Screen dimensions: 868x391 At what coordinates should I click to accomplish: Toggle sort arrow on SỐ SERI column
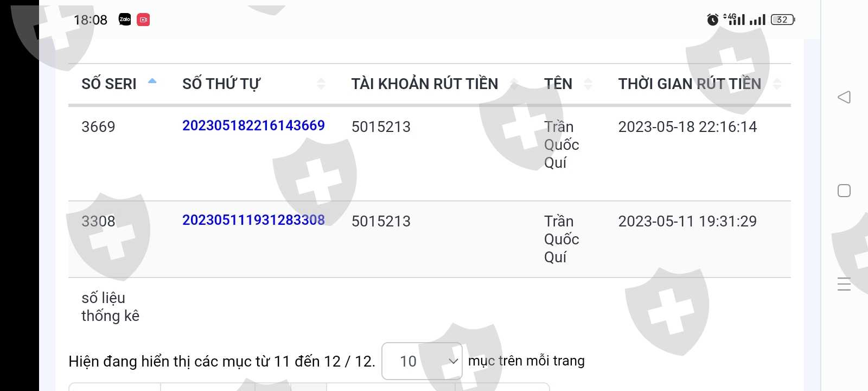(152, 81)
